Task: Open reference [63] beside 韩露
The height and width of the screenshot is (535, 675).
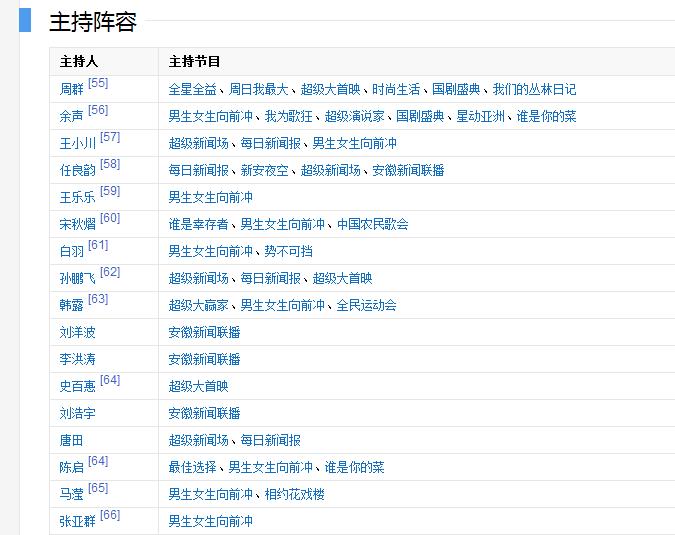Action: click(98, 299)
